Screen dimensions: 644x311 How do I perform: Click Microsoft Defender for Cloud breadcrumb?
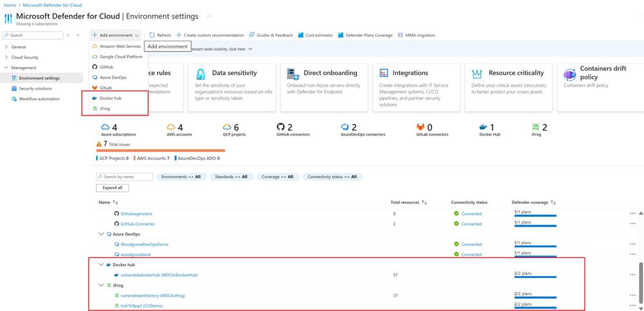pyautogui.click(x=52, y=5)
